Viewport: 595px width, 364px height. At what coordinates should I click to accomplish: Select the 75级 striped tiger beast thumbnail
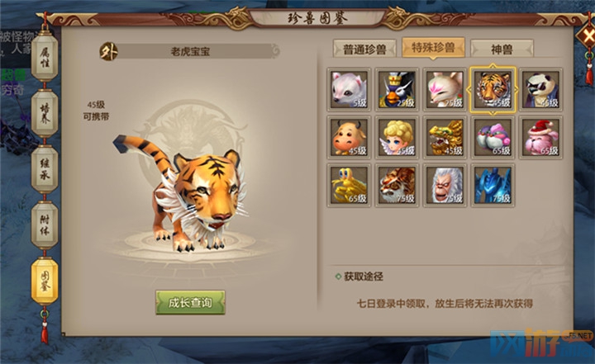[397, 186]
